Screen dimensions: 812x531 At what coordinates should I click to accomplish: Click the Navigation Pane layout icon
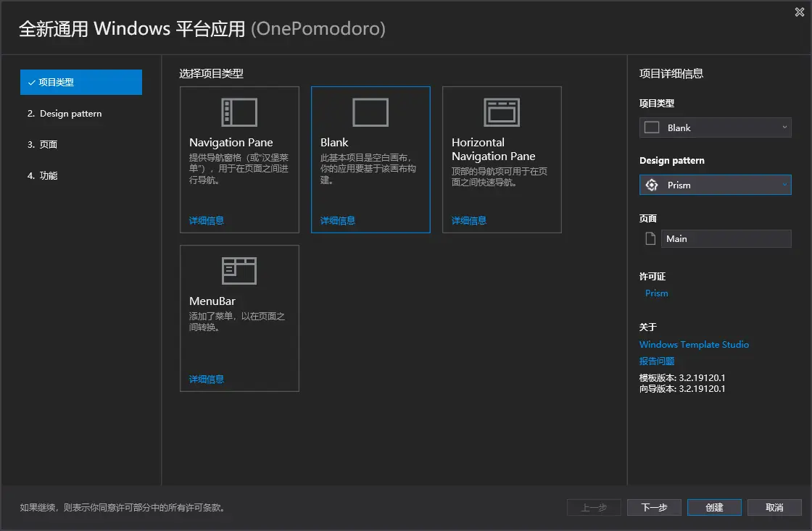click(x=239, y=112)
